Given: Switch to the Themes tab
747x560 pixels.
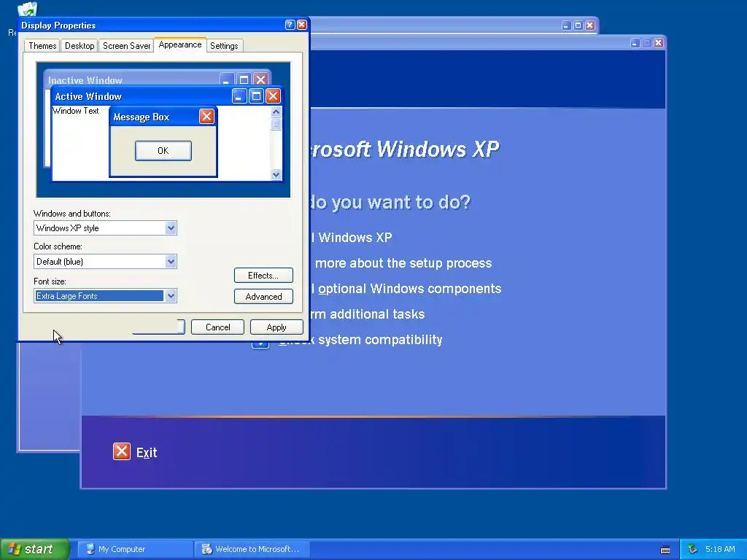Looking at the screenshot, I should coord(42,46).
